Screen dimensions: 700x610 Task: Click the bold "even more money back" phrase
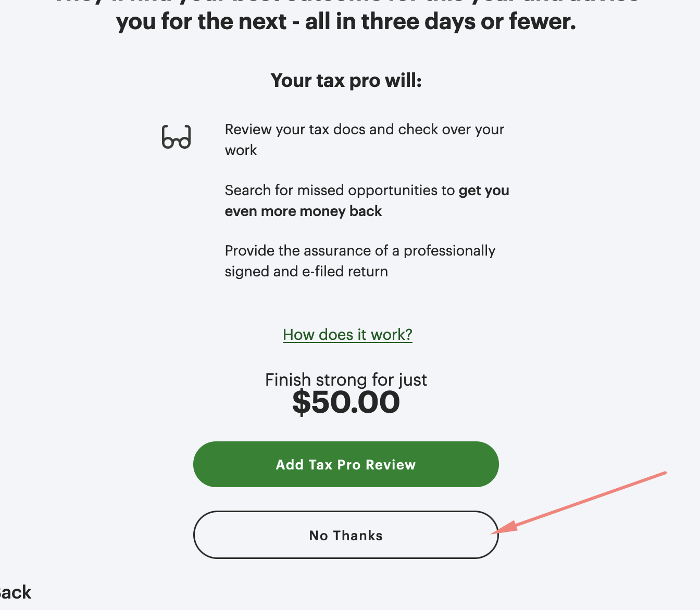tap(303, 211)
